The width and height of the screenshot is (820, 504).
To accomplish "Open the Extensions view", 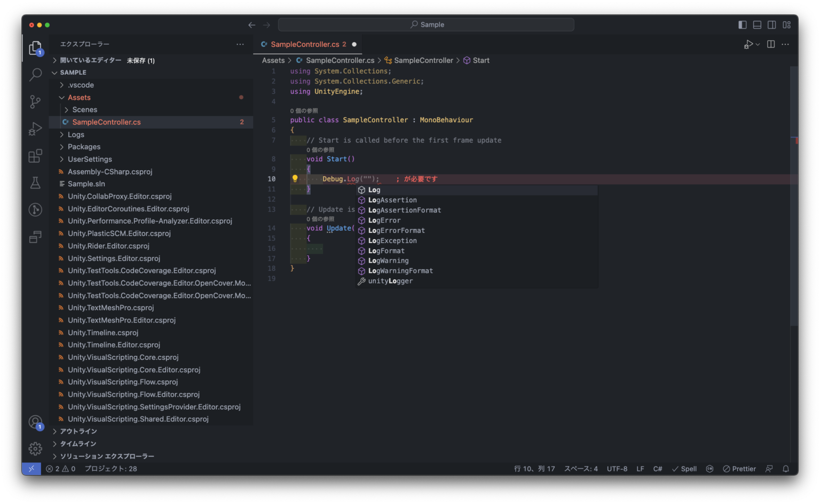I will [35, 156].
